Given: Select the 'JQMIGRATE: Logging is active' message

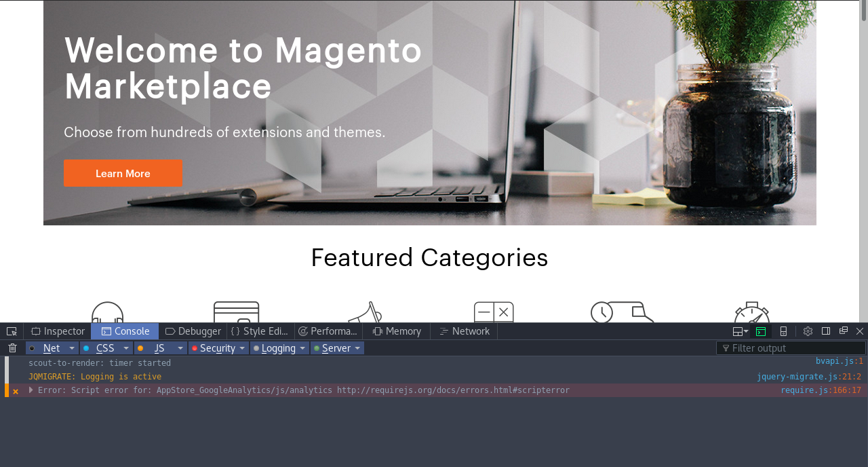Looking at the screenshot, I should (95, 377).
